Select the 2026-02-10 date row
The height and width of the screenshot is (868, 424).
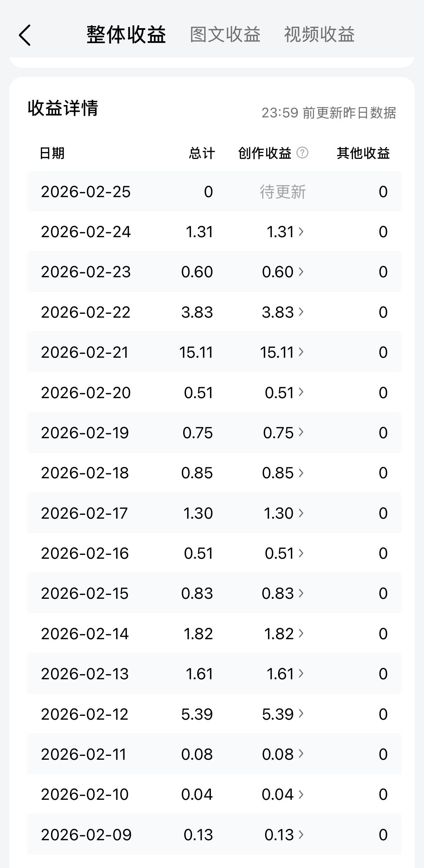tap(214, 794)
